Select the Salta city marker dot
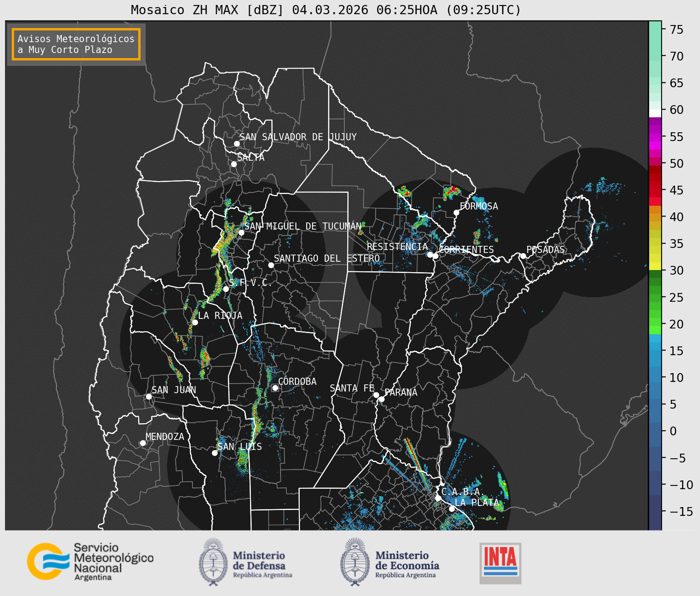 tap(234, 164)
